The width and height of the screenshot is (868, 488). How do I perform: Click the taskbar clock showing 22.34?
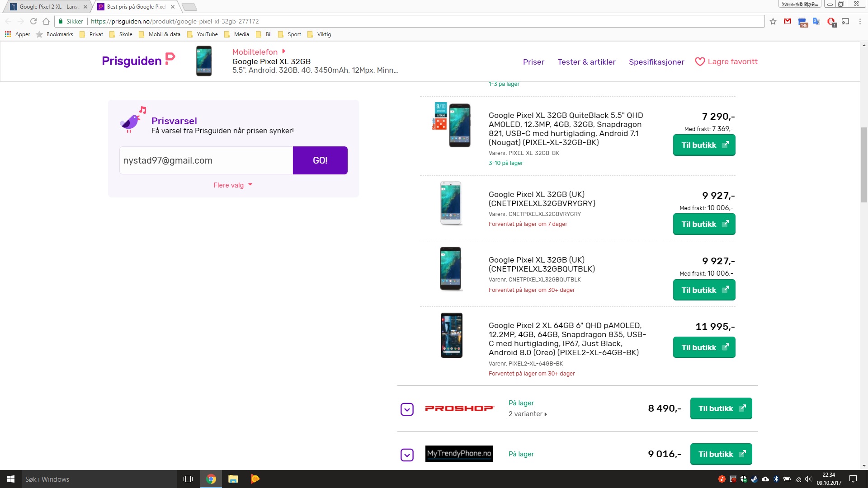click(x=829, y=479)
